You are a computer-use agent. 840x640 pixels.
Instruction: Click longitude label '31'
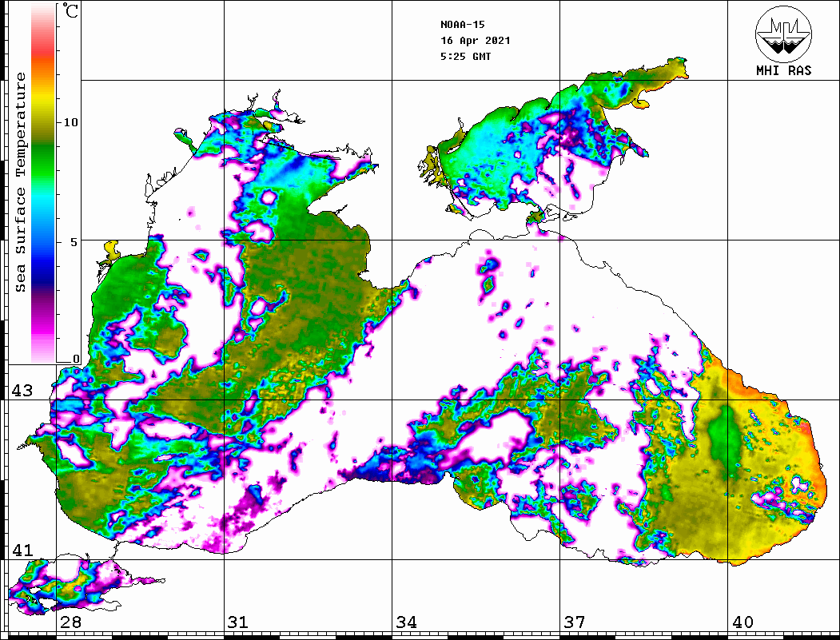point(238,622)
